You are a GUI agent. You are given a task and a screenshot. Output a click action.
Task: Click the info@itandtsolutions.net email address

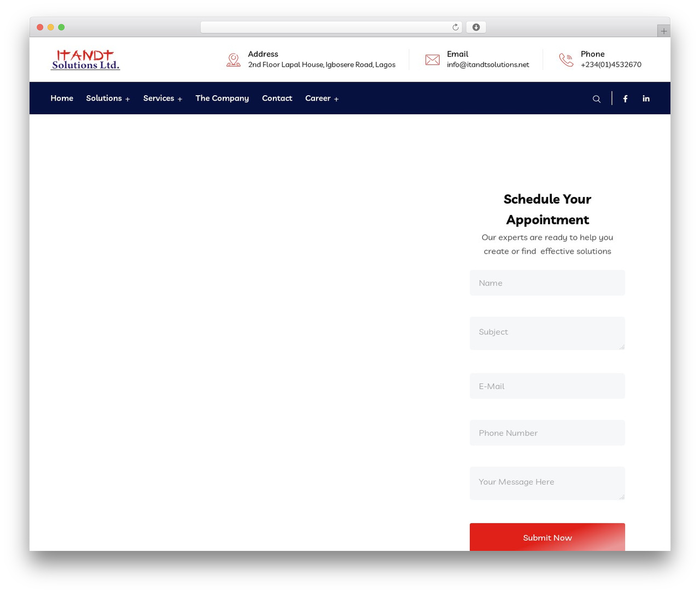click(x=488, y=65)
